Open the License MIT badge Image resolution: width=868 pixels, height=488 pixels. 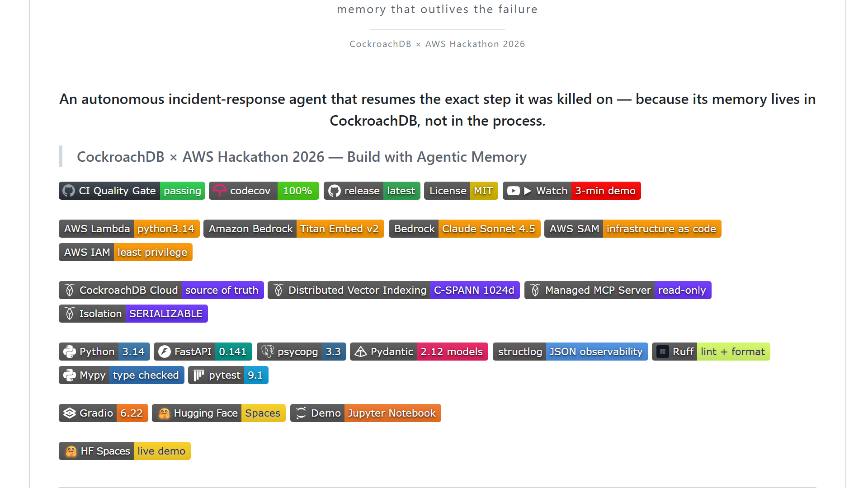pyautogui.click(x=461, y=191)
